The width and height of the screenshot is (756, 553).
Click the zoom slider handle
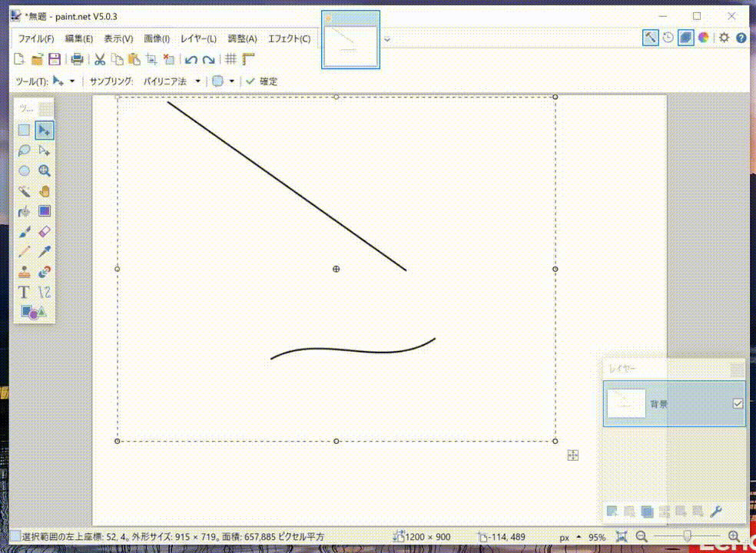(x=688, y=536)
